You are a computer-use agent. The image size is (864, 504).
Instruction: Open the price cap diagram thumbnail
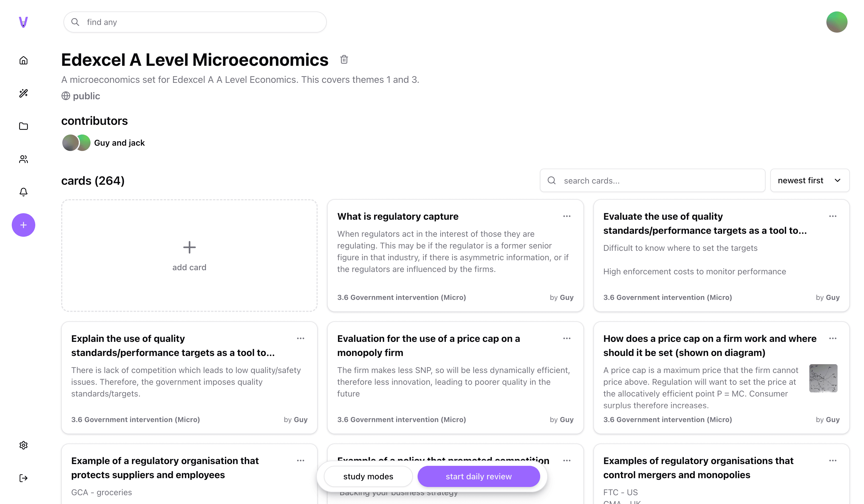coord(823,378)
